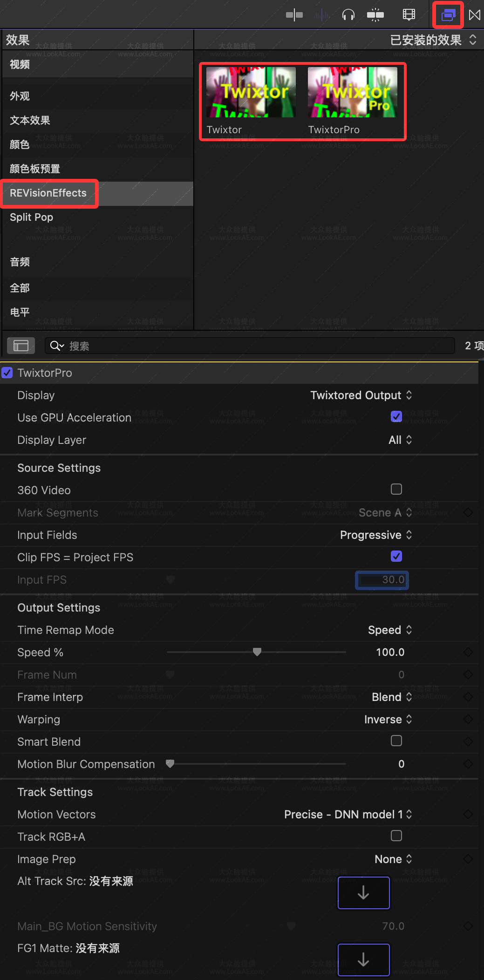Disable the TwixtorPro effect checkbox
484x980 pixels.
7,373
